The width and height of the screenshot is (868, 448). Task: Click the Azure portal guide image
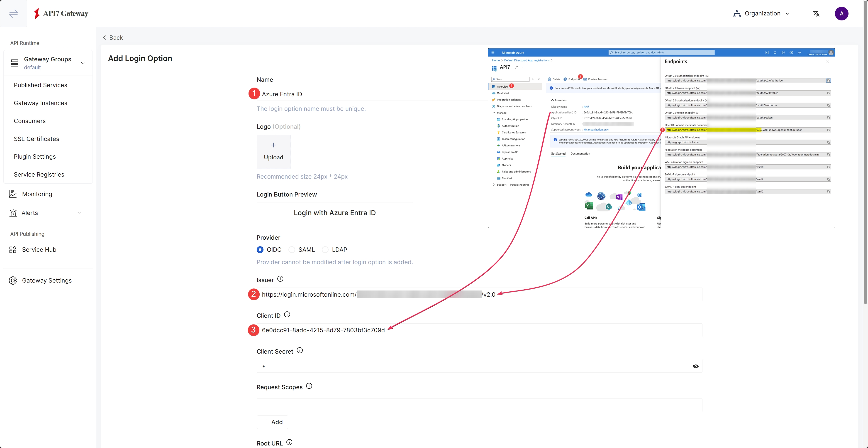point(661,138)
